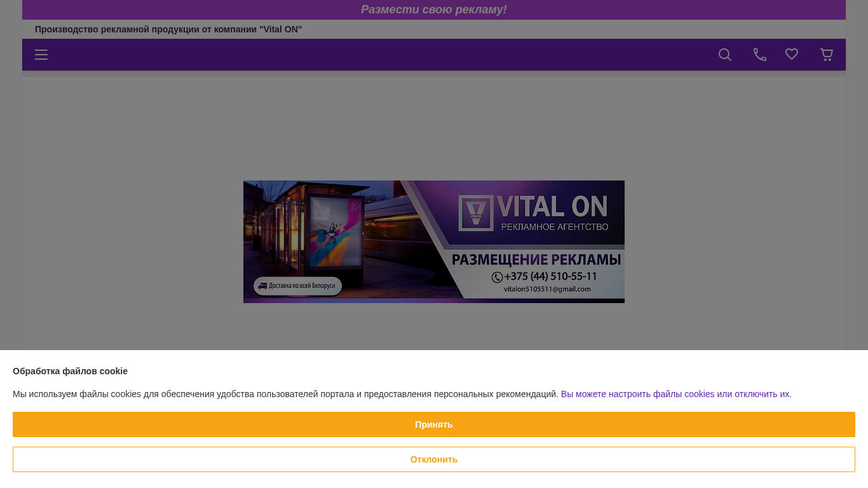Click the Vital ON advertising banner image

coord(434,241)
